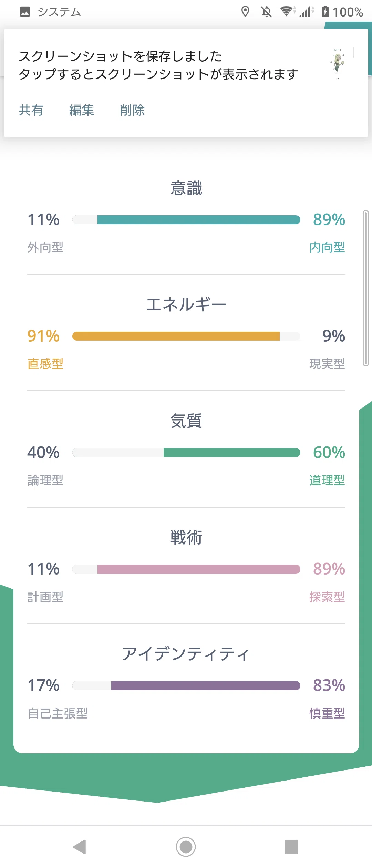Tap the picture icon beside システム
372x868 pixels.
click(x=25, y=12)
